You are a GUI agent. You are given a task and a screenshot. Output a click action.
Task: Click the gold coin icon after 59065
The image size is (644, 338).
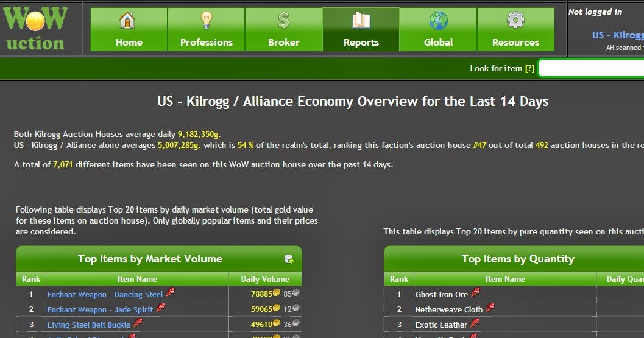tap(277, 308)
